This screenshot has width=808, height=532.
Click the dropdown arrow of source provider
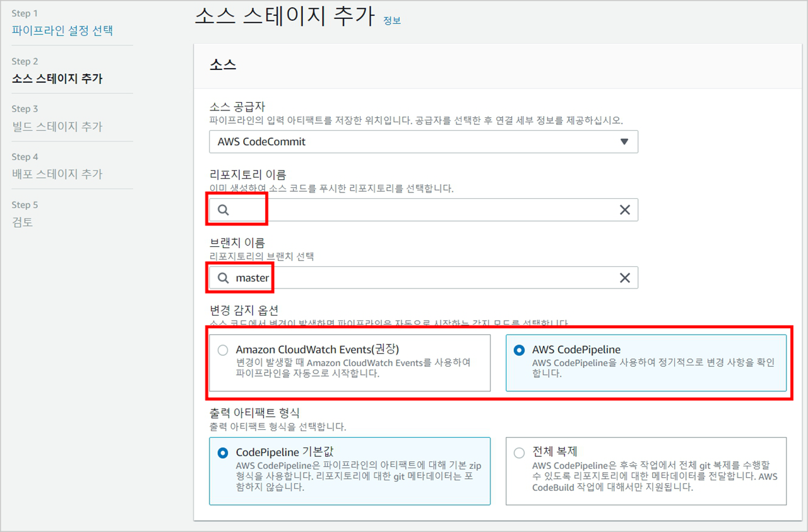[x=624, y=141]
